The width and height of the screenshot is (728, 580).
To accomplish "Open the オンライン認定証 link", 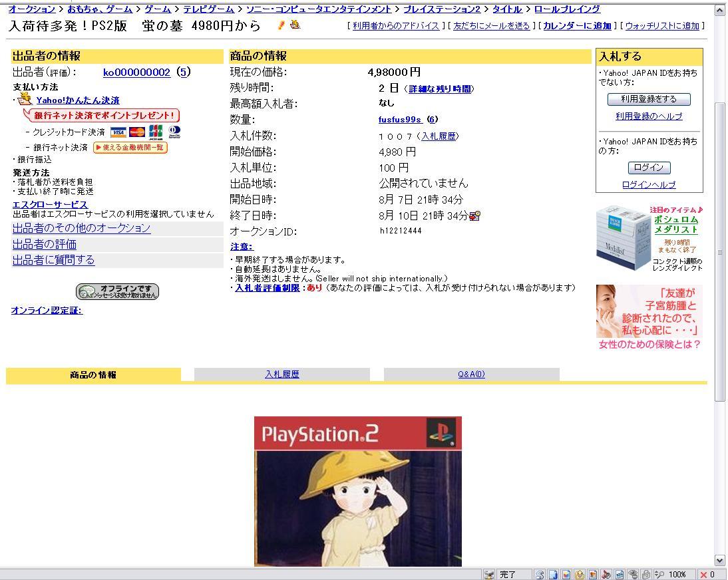I will [x=47, y=311].
